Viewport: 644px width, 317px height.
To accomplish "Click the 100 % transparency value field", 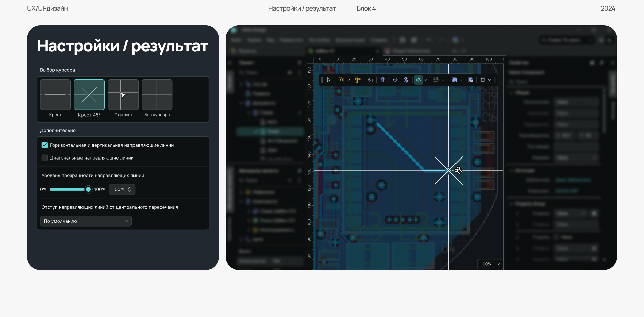I will click(122, 189).
